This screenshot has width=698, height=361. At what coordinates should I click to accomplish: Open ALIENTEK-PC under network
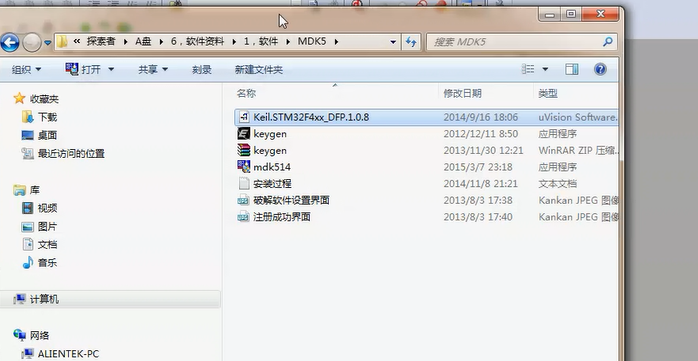click(x=68, y=354)
